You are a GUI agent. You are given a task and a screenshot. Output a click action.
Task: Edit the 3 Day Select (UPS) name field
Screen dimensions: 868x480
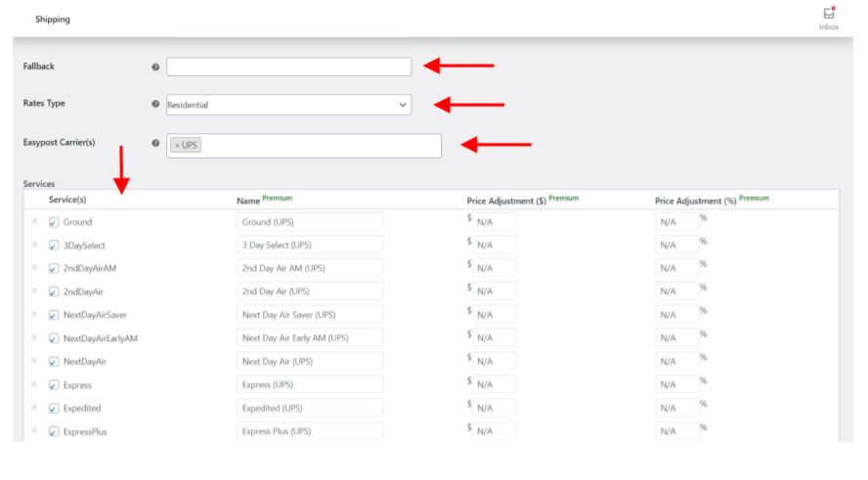click(x=310, y=245)
